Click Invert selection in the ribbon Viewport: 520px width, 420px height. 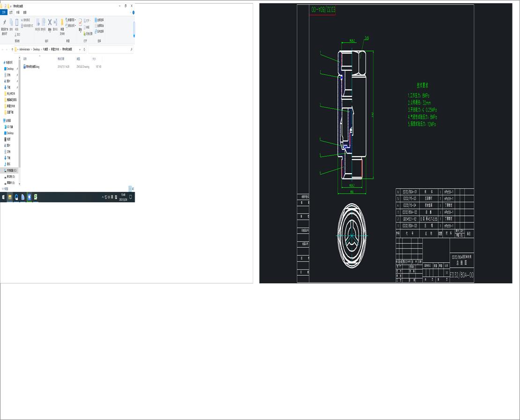(99, 31)
